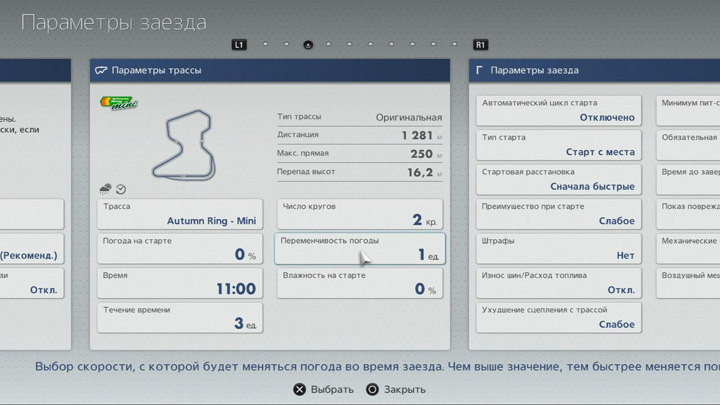This screenshot has height=405, width=720.
Task: Click the Закрыть button at the bottom
Action: pyautogui.click(x=396, y=389)
